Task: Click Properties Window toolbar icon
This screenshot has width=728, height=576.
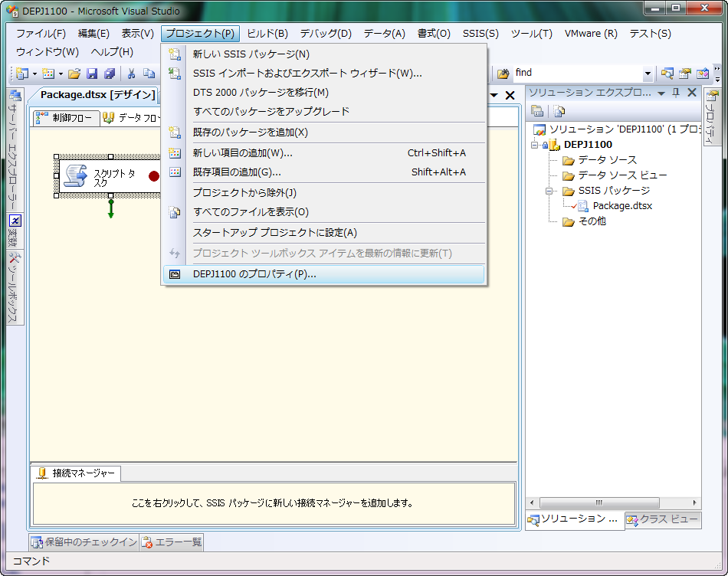Action: [685, 74]
